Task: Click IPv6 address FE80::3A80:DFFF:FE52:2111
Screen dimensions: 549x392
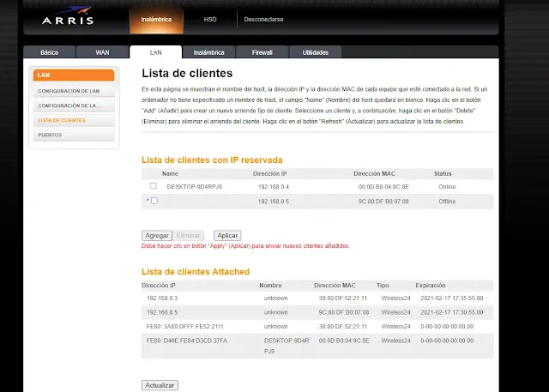Action: 185,327
